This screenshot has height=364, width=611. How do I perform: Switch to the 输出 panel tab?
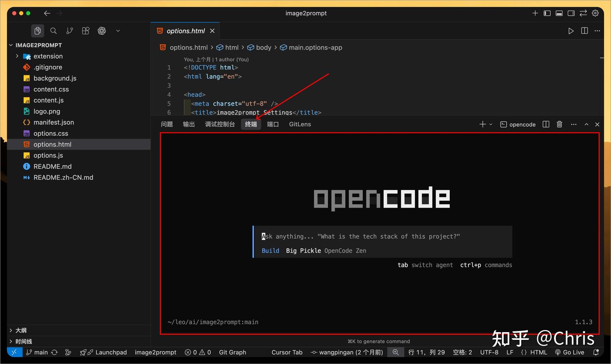tap(189, 124)
